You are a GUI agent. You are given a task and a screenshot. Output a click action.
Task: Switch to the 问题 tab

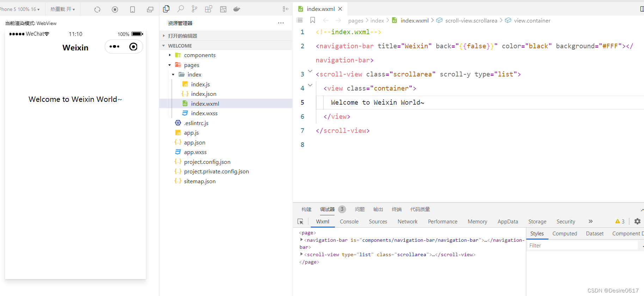coord(360,209)
